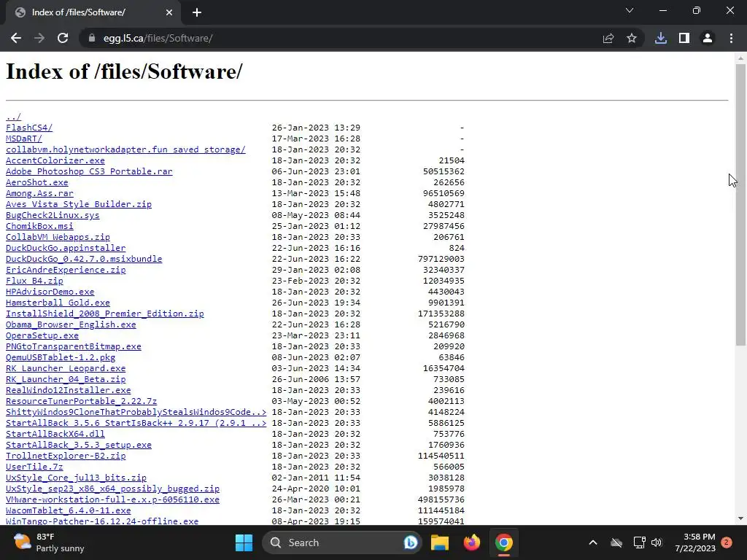Reload the Software index page
Viewport: 747px width, 560px height.
tap(63, 38)
